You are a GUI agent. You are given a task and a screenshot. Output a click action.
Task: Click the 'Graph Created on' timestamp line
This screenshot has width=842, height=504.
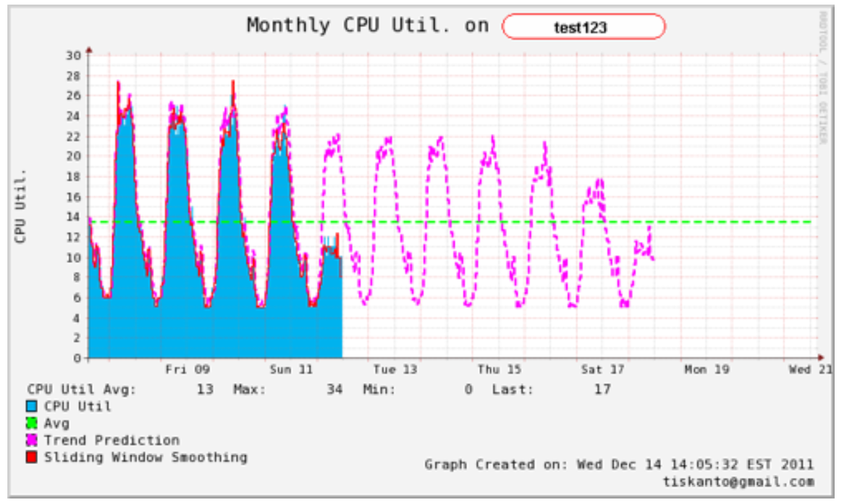[619, 464]
